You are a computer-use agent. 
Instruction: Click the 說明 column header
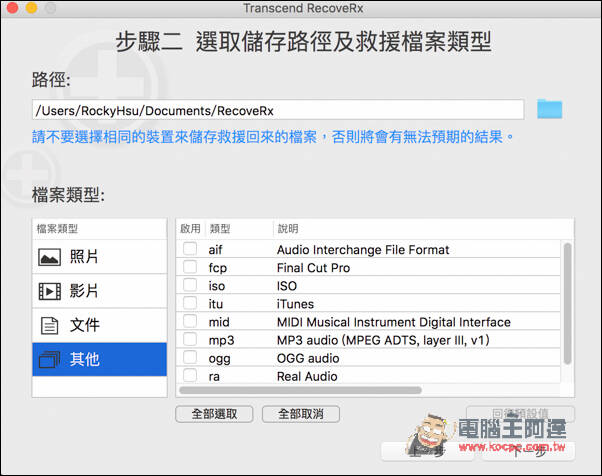tap(288, 229)
